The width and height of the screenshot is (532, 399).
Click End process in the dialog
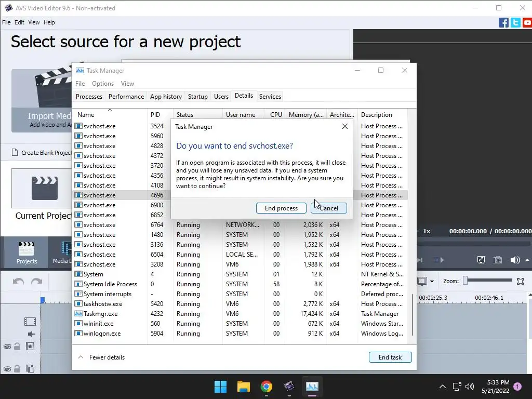pyautogui.click(x=281, y=208)
